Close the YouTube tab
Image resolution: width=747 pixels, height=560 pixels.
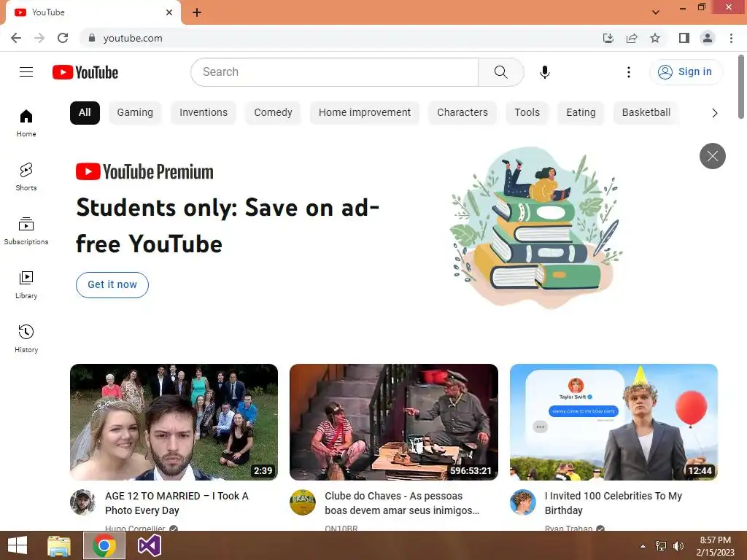(x=169, y=12)
